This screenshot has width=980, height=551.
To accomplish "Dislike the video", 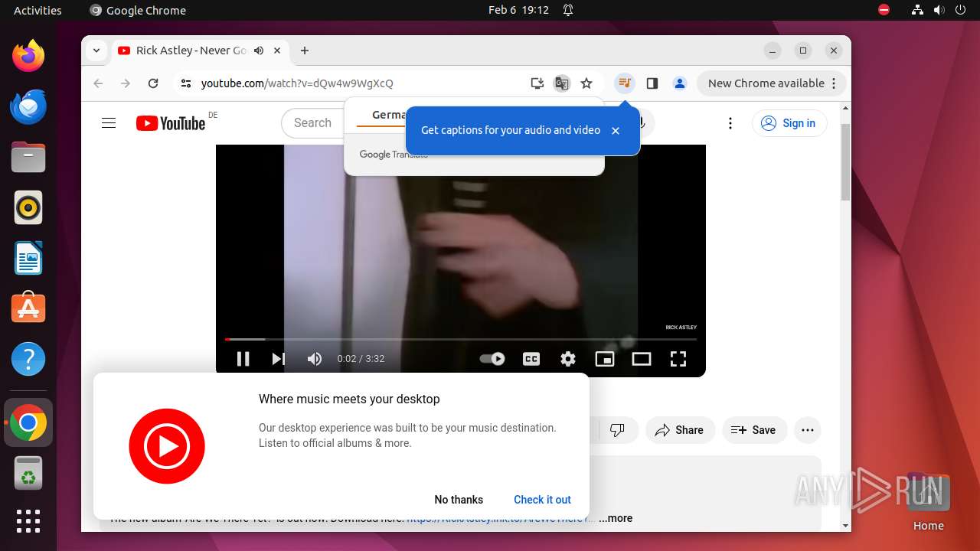I will 617,430.
